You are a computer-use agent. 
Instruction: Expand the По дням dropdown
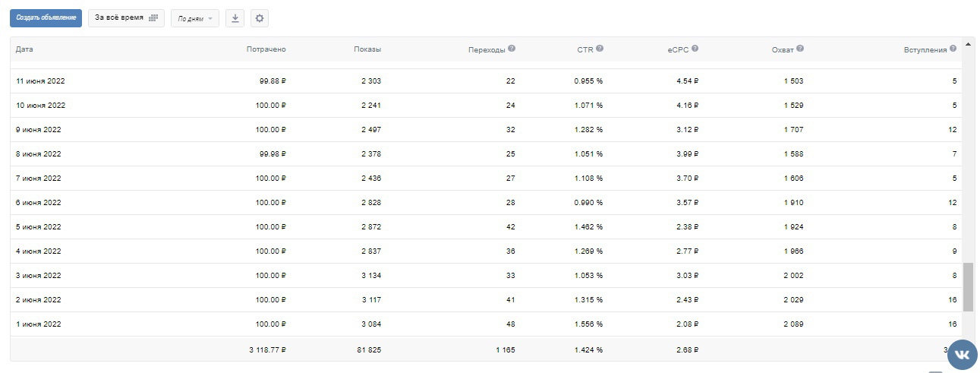[195, 18]
